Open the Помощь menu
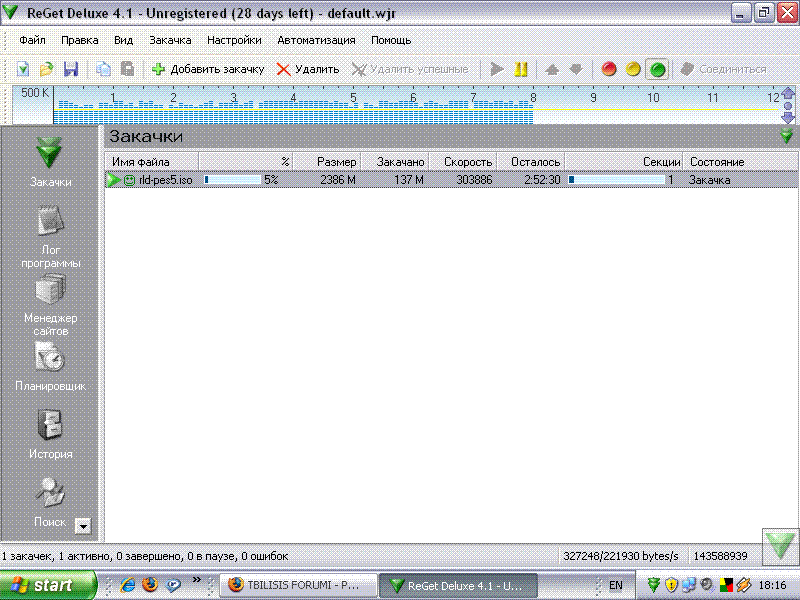 [391, 40]
